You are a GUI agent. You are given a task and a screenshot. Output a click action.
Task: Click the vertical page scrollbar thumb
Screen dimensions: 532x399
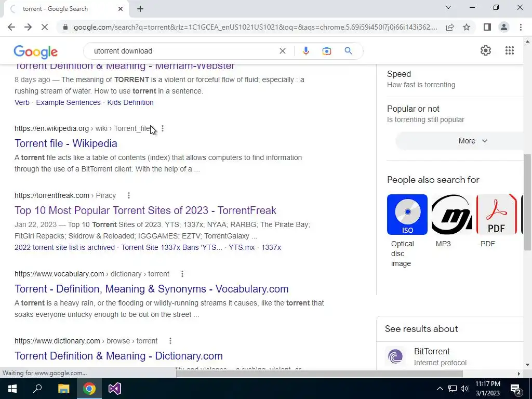coord(527,202)
